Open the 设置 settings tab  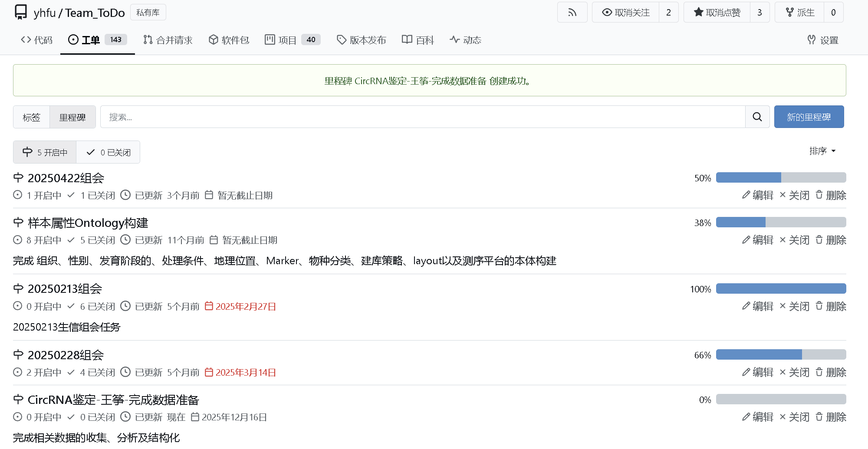822,40
